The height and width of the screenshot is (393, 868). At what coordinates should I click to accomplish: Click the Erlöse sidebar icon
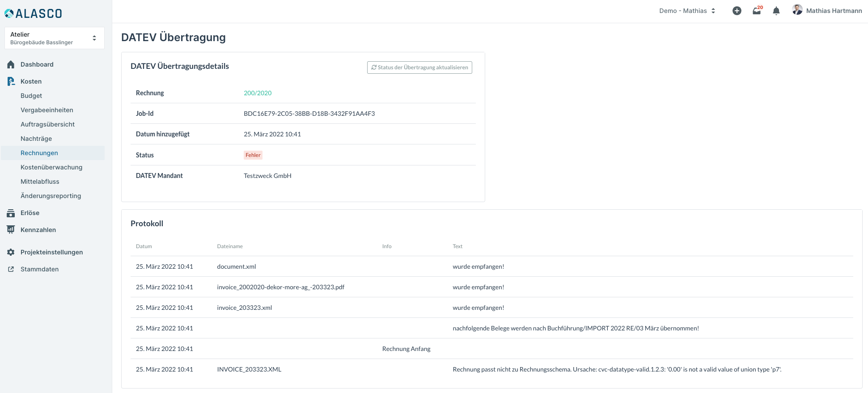click(x=11, y=213)
